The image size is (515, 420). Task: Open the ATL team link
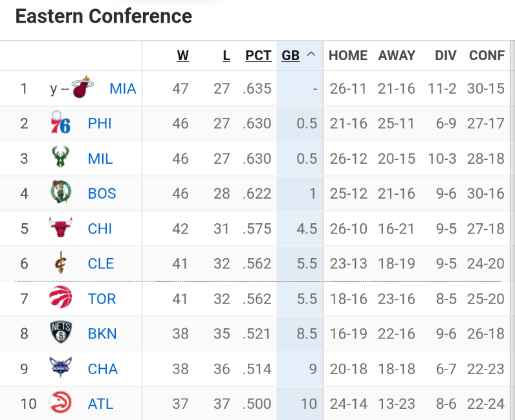point(100,404)
